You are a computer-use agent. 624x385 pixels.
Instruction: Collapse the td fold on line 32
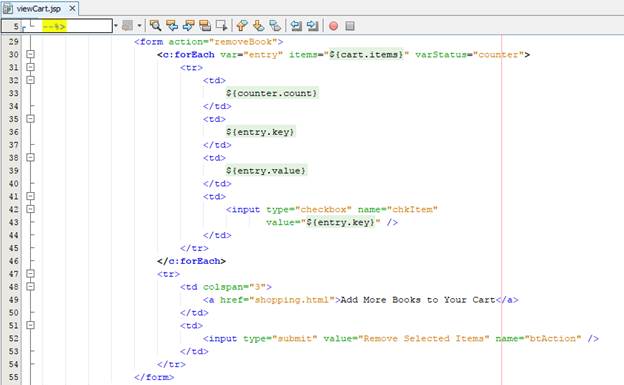click(30, 80)
